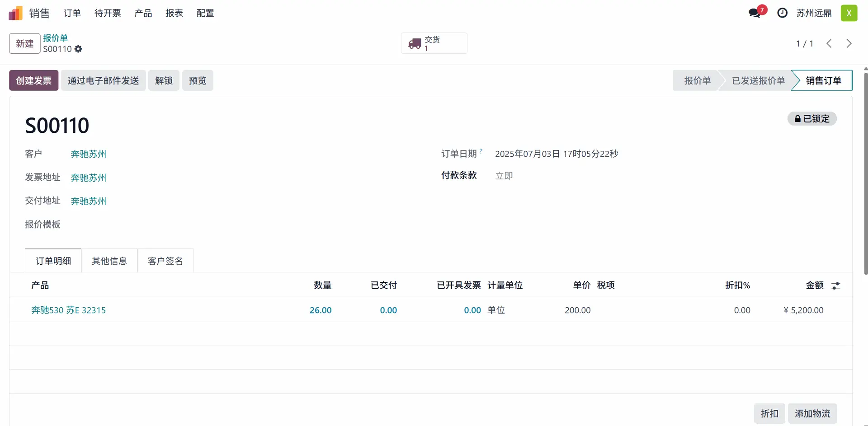Click the unit price 200.00
The width and height of the screenshot is (868, 426).
click(577, 310)
